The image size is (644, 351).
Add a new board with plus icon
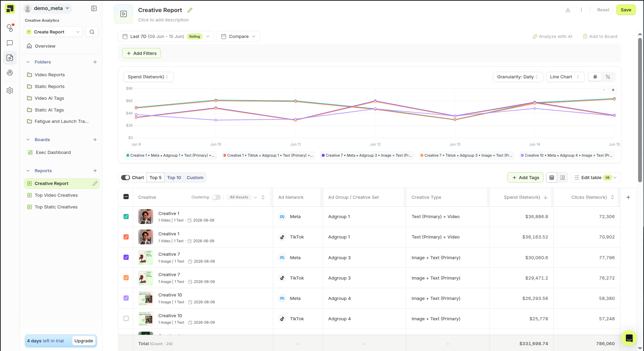(95, 139)
